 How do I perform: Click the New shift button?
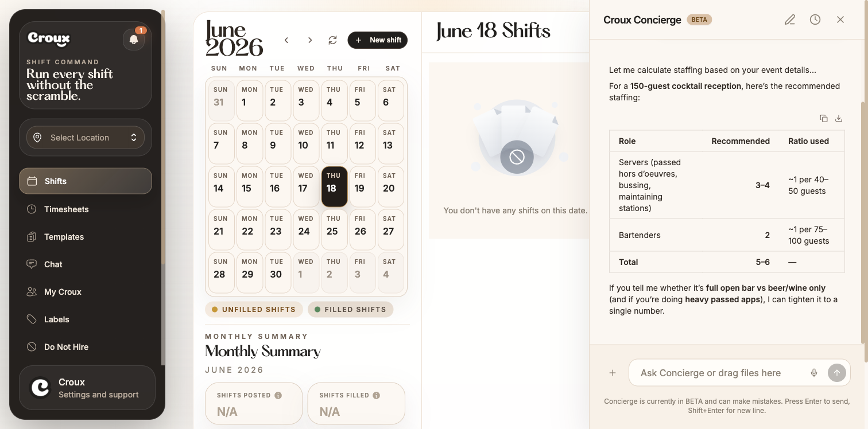coord(378,40)
